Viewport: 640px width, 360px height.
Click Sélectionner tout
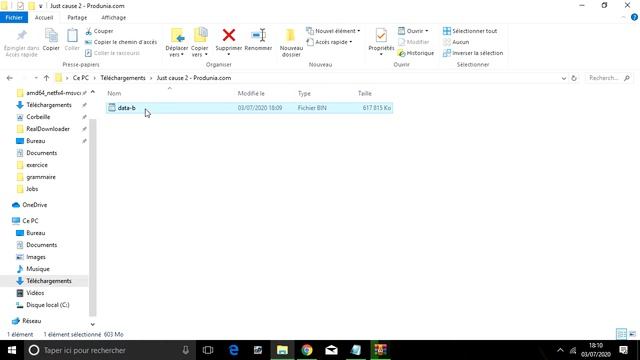click(x=470, y=31)
